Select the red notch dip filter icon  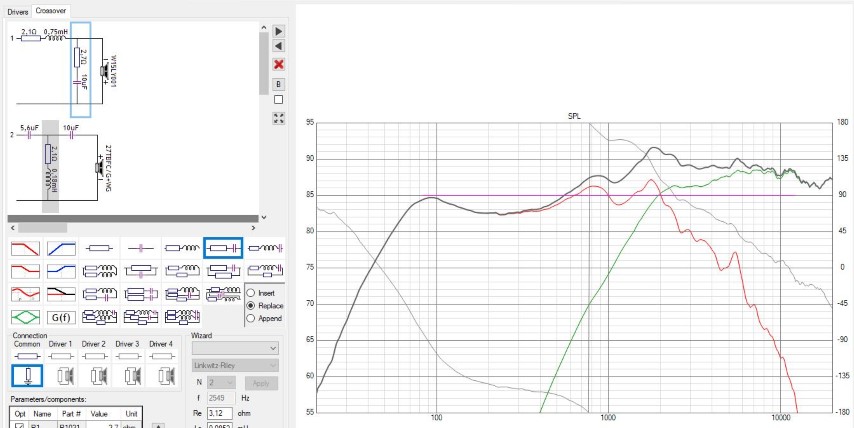25,294
